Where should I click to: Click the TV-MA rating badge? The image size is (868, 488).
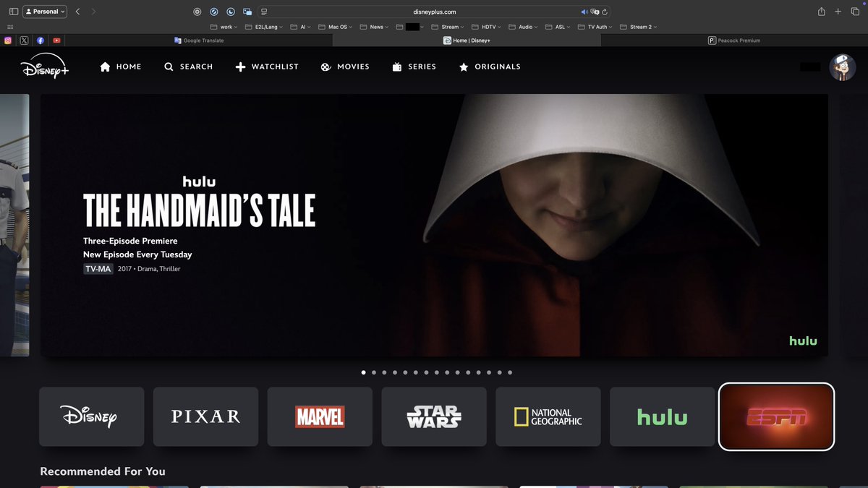pos(98,269)
